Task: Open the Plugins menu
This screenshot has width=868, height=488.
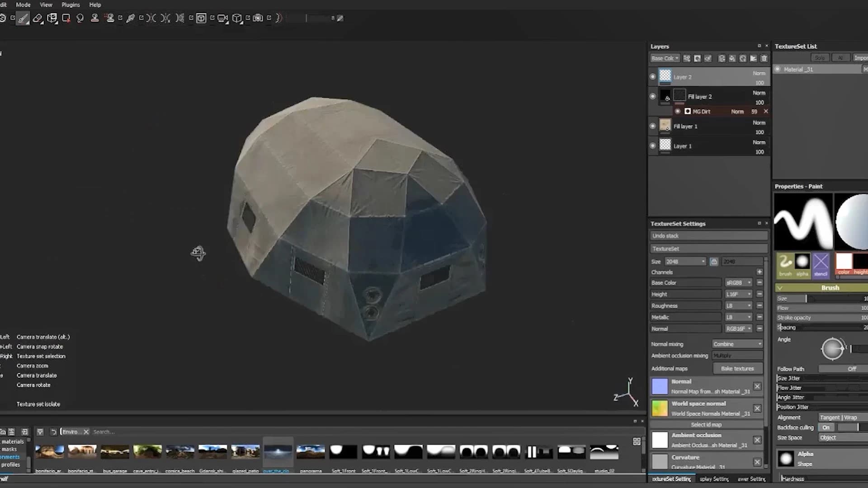Action: tap(71, 5)
